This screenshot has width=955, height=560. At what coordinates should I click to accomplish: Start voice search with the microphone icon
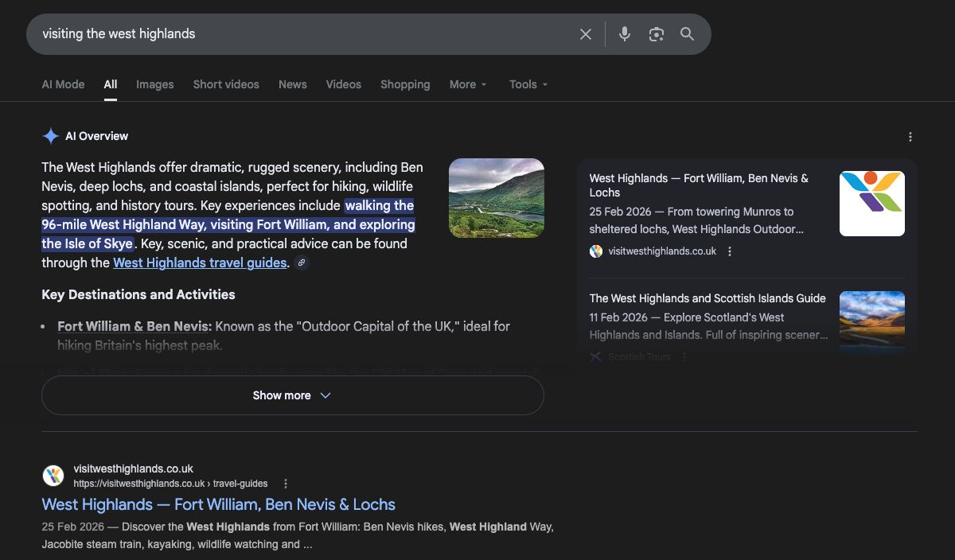click(x=625, y=34)
